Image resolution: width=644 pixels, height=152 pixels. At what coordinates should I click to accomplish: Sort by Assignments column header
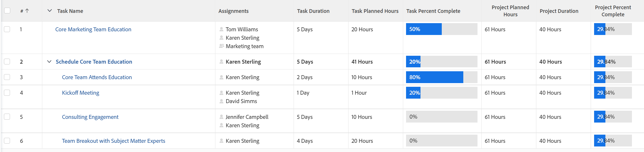click(233, 11)
